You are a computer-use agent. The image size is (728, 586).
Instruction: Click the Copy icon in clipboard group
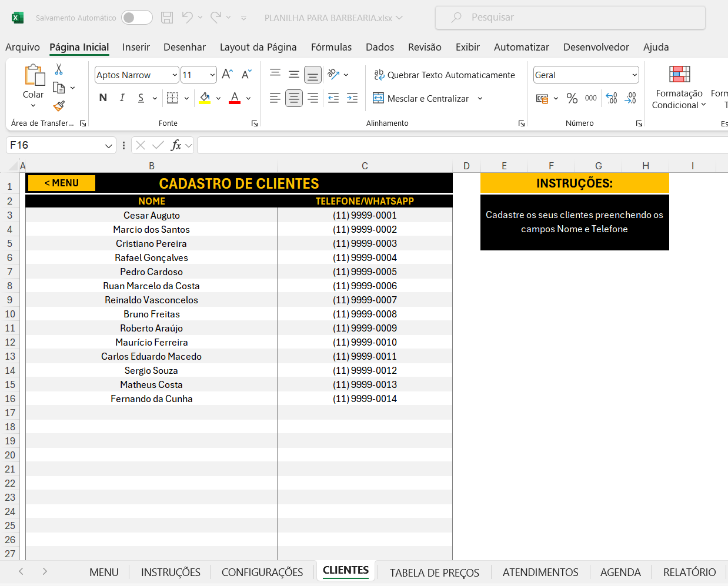point(59,88)
